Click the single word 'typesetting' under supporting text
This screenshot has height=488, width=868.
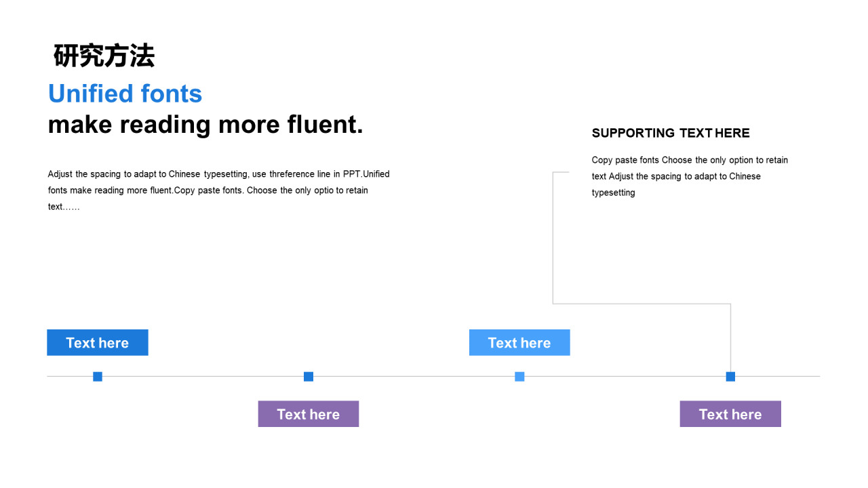click(613, 193)
